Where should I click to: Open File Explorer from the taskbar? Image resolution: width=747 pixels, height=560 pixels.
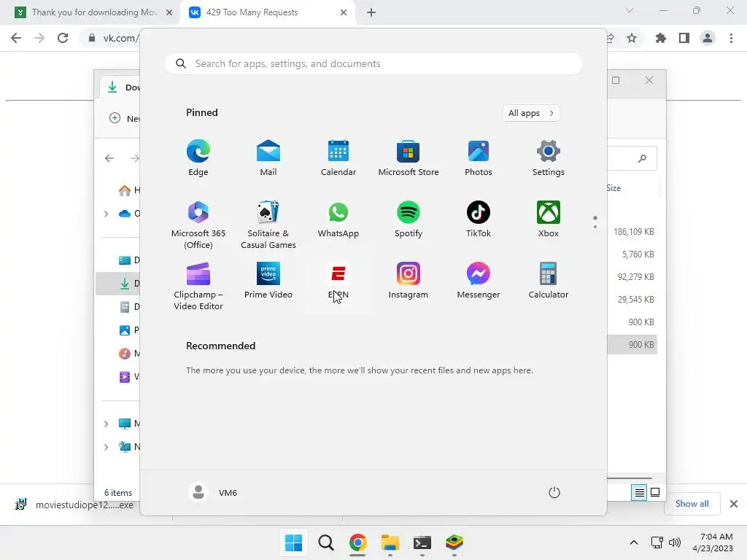coord(390,542)
